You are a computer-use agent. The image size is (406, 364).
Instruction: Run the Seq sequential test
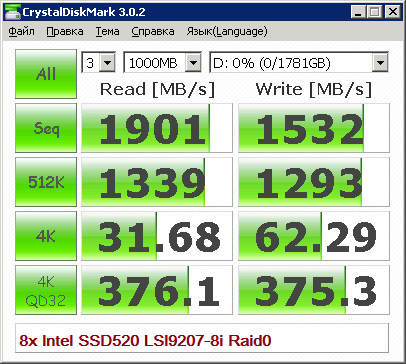[46, 128]
